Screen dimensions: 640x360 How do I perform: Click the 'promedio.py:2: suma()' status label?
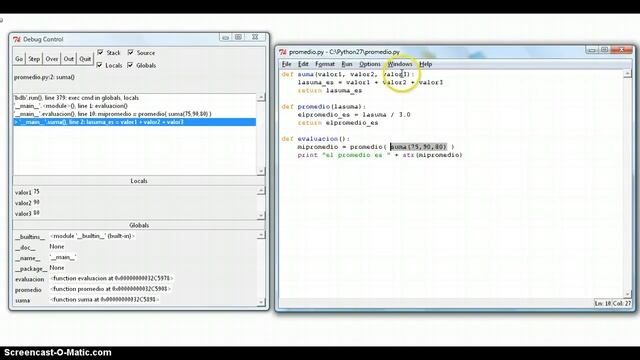pyautogui.click(x=44, y=77)
